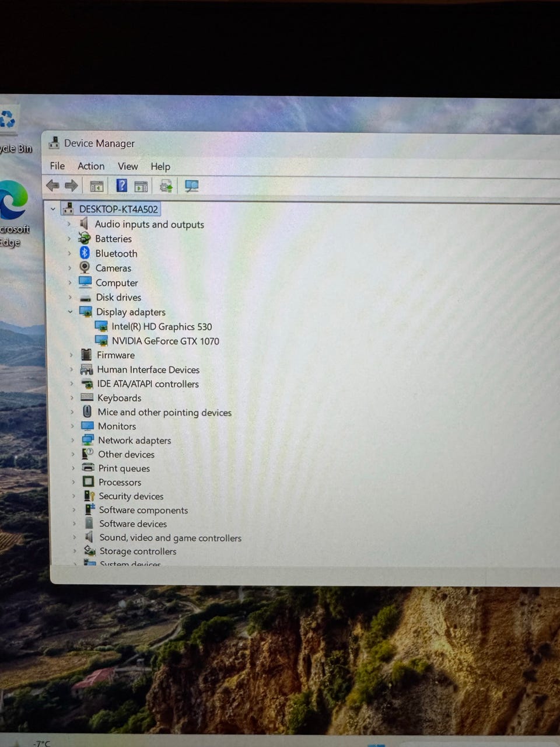Click the Human Interface Devices icon

click(x=86, y=369)
